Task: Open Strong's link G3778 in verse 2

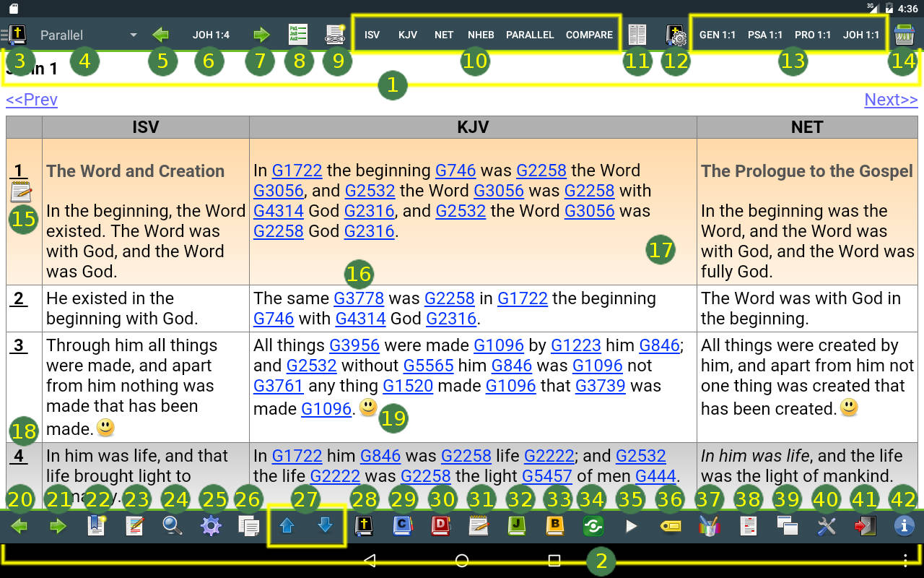Action: click(x=359, y=298)
